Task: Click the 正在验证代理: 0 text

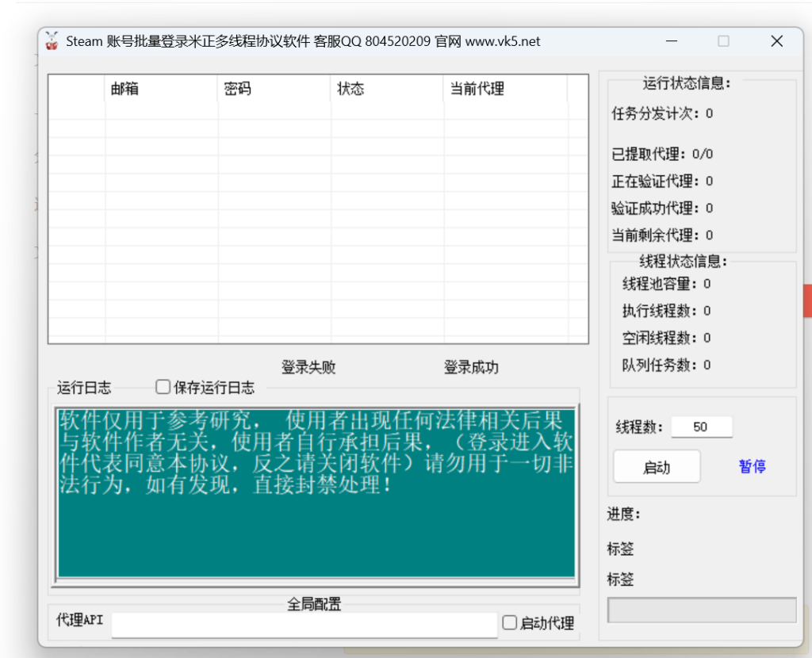Action: (x=662, y=182)
